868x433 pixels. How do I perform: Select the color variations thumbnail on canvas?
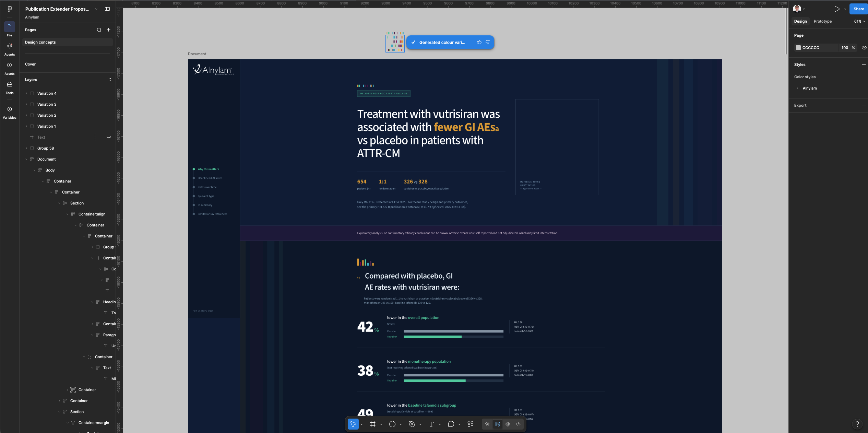[395, 44]
